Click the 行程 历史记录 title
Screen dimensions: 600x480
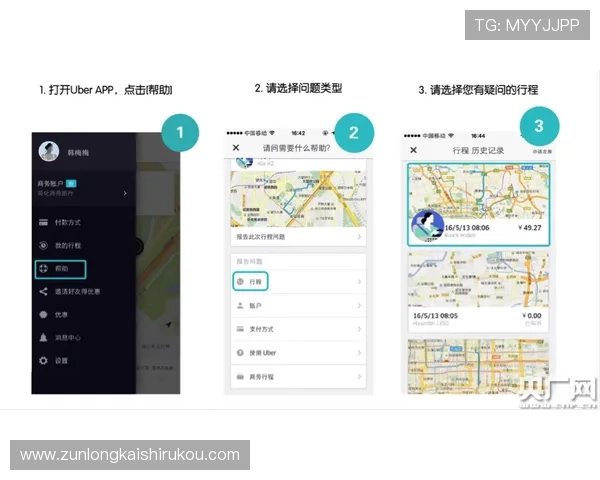(x=478, y=150)
